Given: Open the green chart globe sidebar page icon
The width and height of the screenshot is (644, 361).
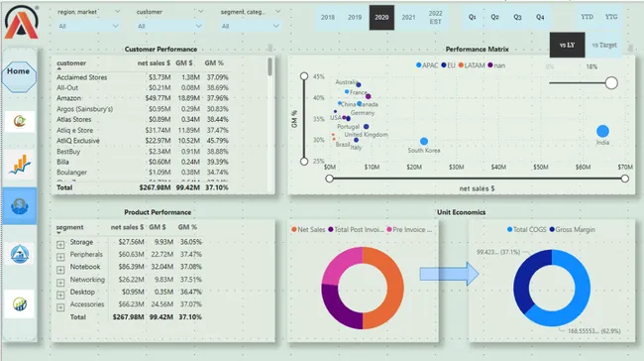Looking at the screenshot, I should (19, 303).
